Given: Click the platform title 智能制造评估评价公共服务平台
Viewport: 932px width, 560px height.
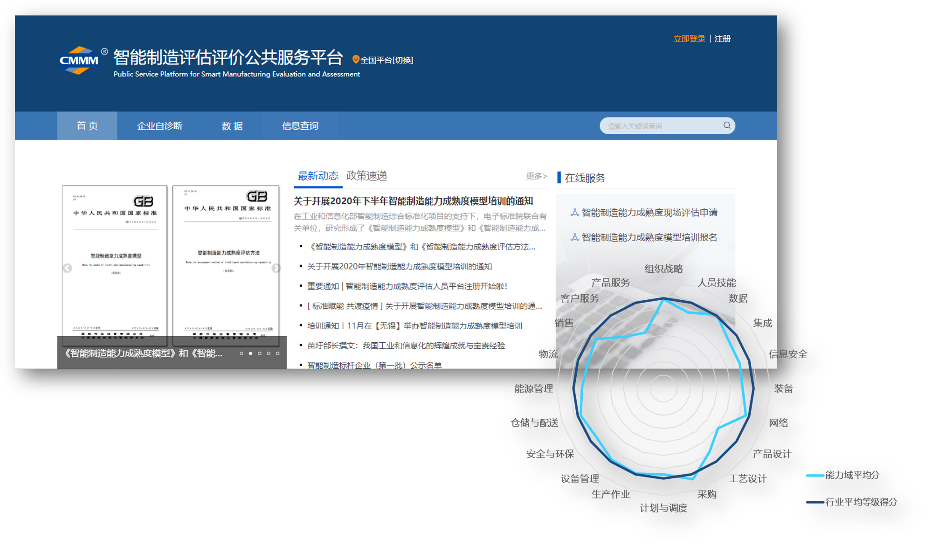Looking at the screenshot, I should tap(228, 57).
